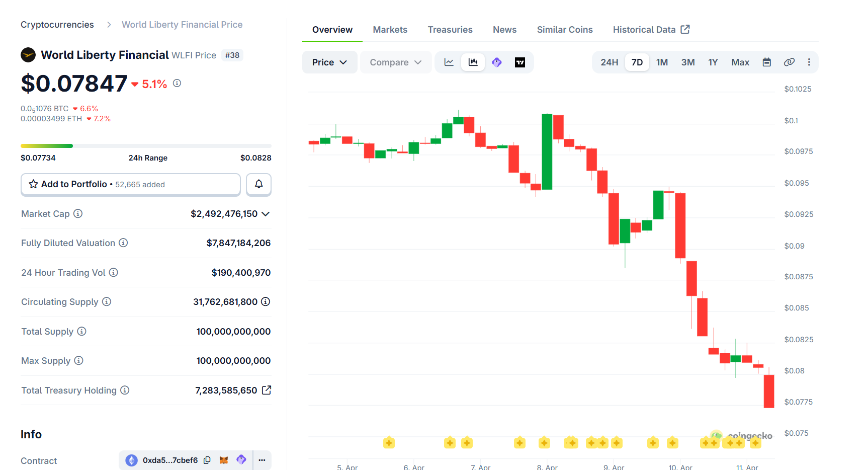Select the candlestick chart icon
This screenshot has height=470, width=868.
click(473, 62)
